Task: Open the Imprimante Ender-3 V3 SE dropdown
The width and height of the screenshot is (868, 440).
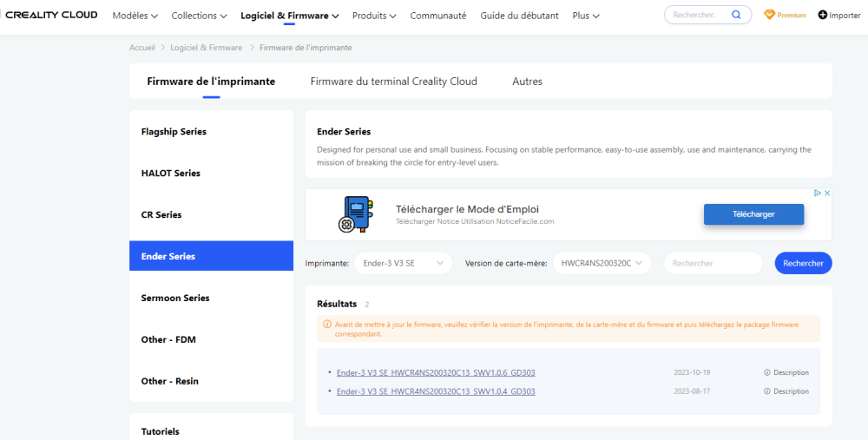Action: click(x=404, y=264)
